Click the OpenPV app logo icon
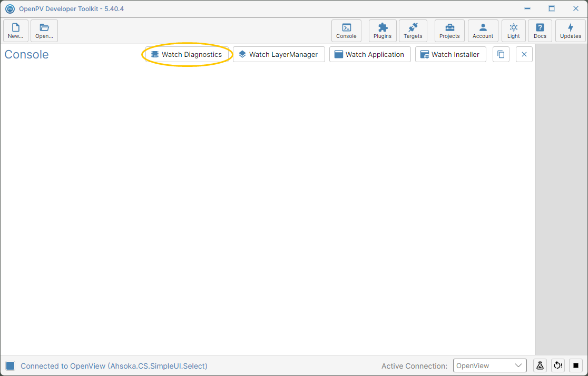Image resolution: width=588 pixels, height=376 pixels. (10, 8)
